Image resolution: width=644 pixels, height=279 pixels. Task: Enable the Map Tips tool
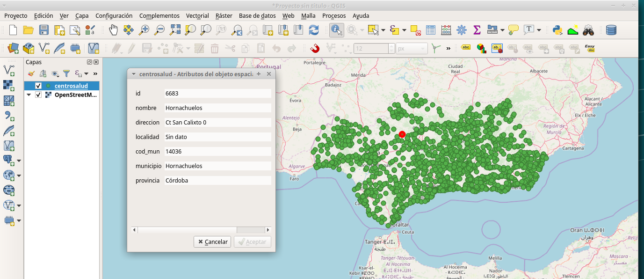pyautogui.click(x=513, y=29)
